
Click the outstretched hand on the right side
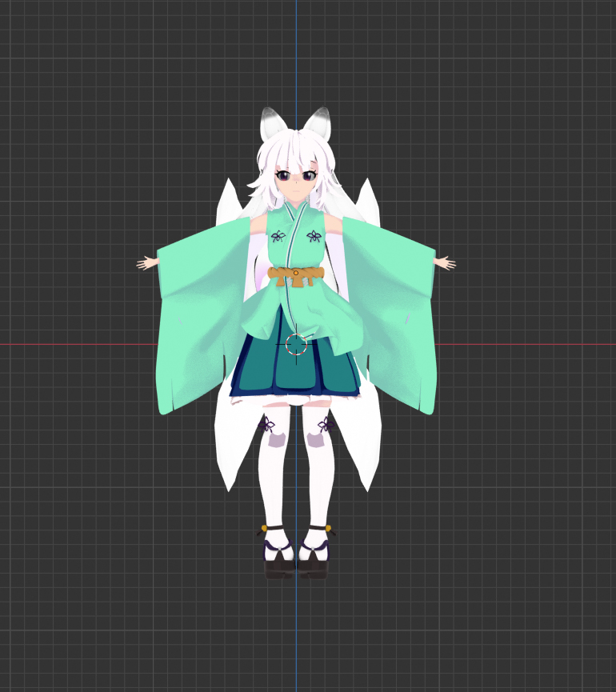coord(445,262)
